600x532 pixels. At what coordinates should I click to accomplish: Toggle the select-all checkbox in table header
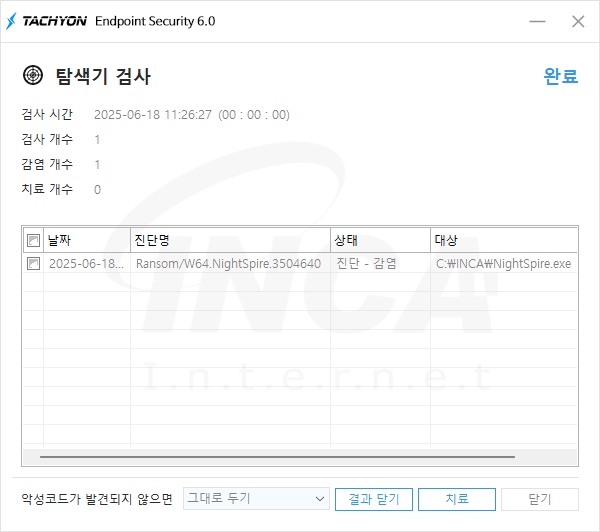(33, 240)
